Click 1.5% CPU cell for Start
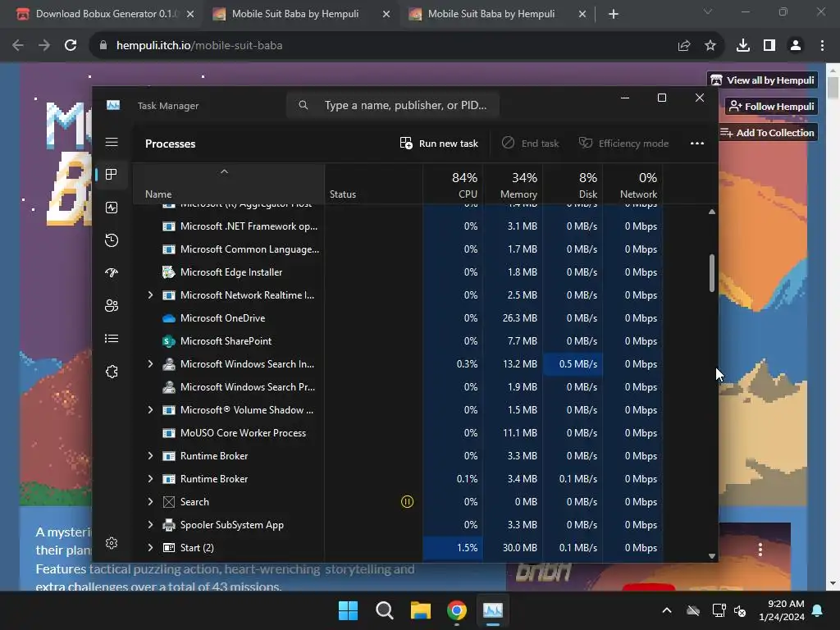This screenshot has width=840, height=630. click(453, 548)
